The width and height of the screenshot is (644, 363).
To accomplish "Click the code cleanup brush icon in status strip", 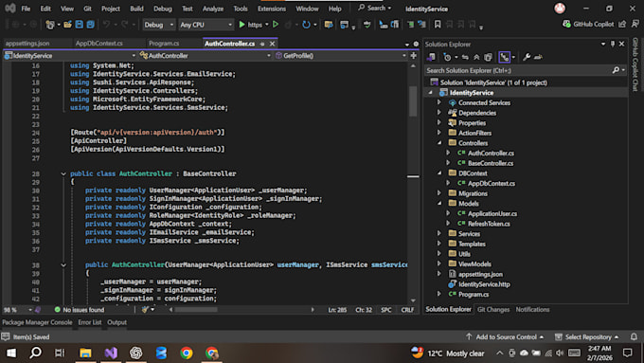I will (x=145, y=310).
